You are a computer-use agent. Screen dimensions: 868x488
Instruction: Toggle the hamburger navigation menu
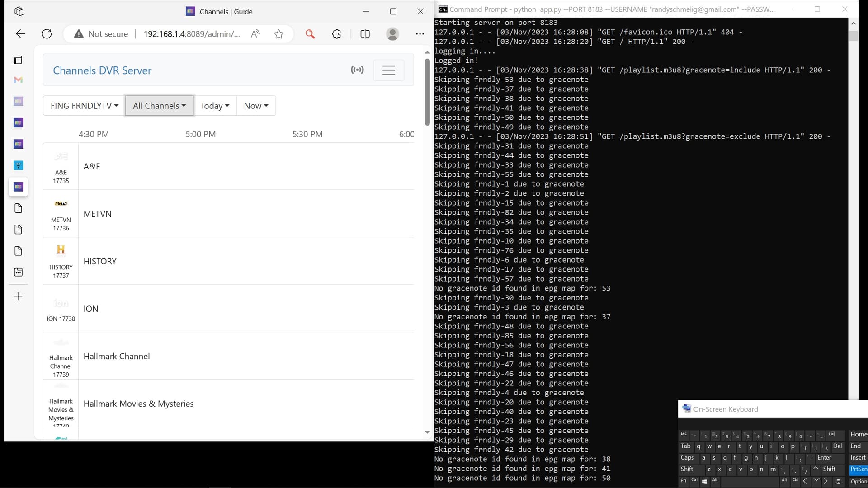click(388, 70)
